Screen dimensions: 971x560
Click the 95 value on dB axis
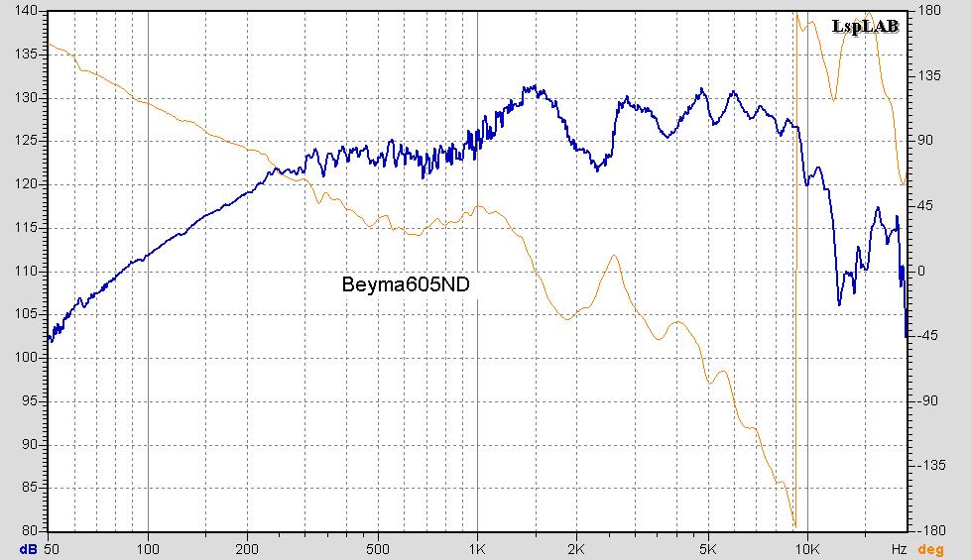pos(29,401)
